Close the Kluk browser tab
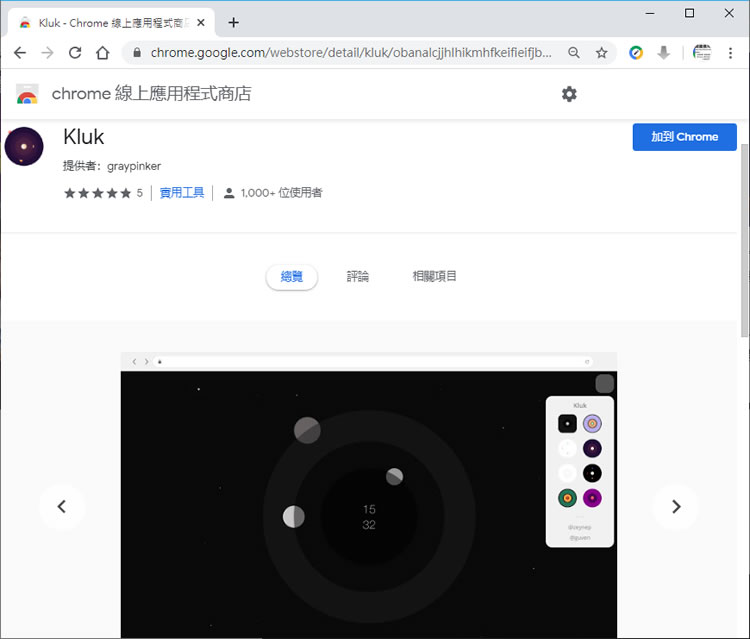This screenshot has height=639, width=750. point(201,22)
